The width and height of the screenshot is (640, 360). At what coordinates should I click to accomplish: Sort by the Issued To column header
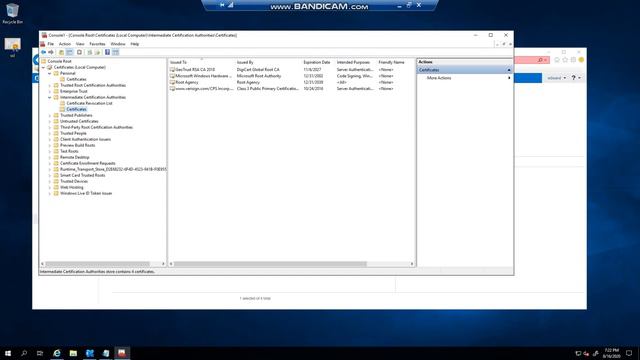pos(202,62)
